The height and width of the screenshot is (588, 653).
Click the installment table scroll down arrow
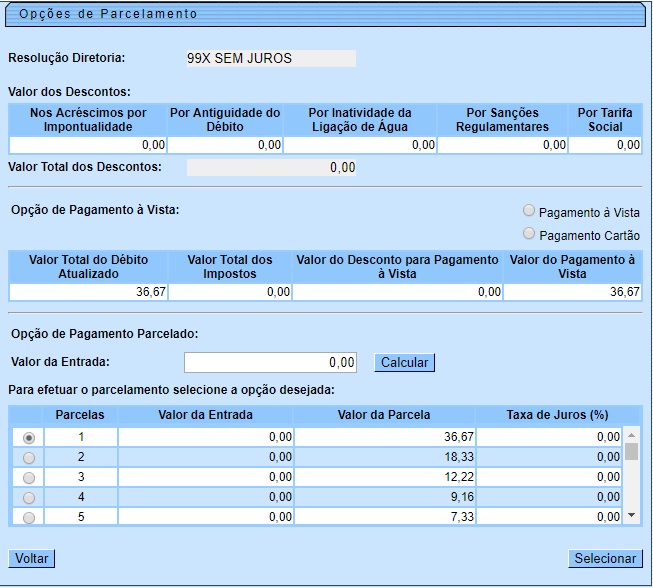coord(631,516)
